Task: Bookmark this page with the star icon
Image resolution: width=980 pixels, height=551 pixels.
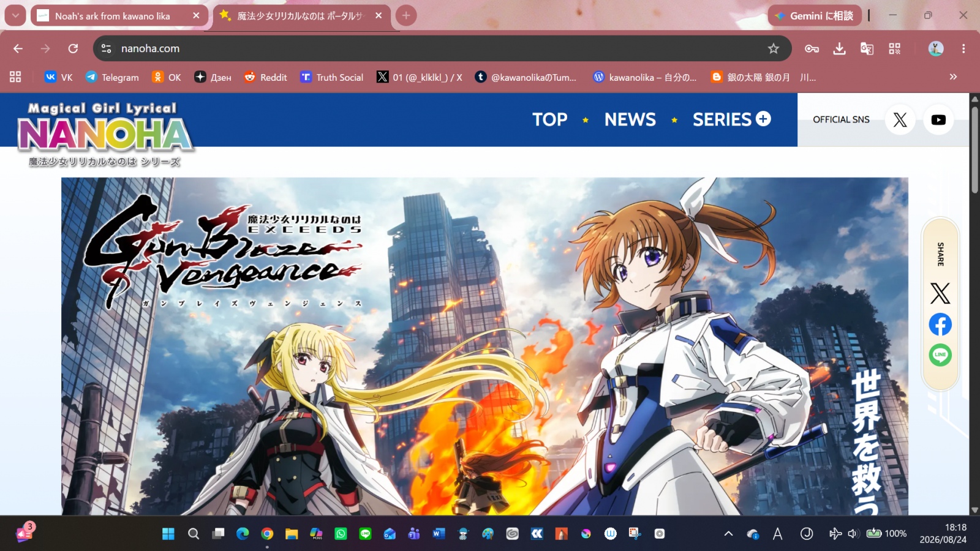Action: pyautogui.click(x=774, y=48)
